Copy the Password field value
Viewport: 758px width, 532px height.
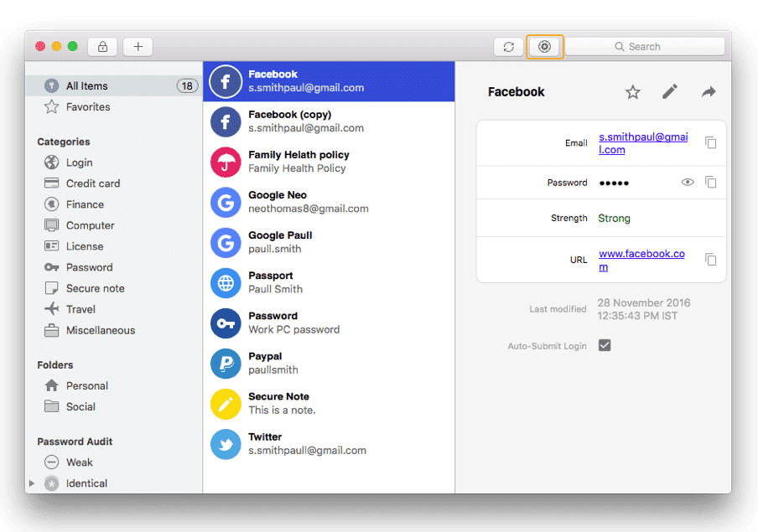point(711,182)
